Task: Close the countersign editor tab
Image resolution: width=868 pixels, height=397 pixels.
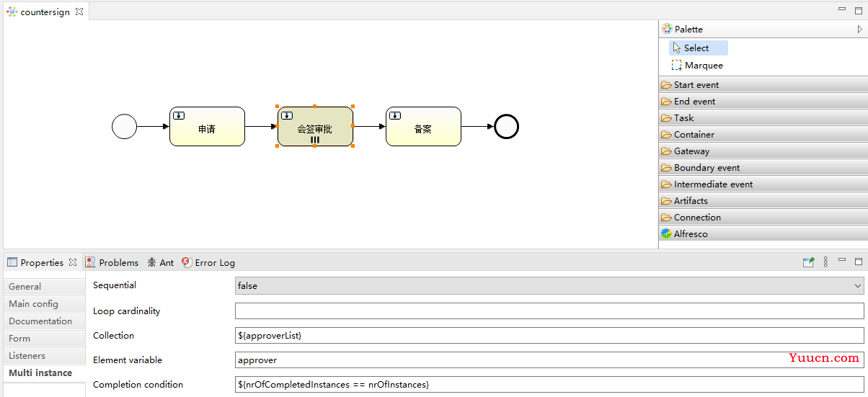Action: click(79, 12)
